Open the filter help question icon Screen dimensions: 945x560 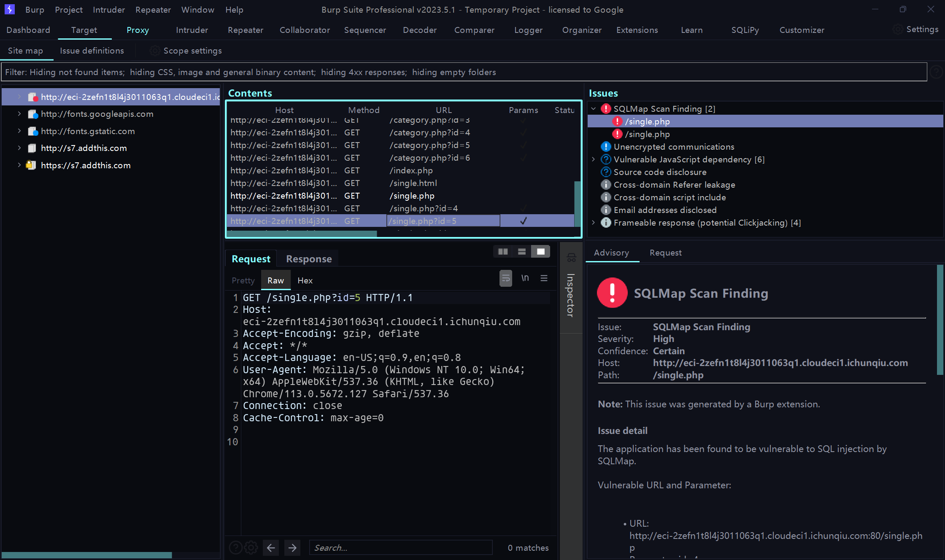[x=936, y=72]
